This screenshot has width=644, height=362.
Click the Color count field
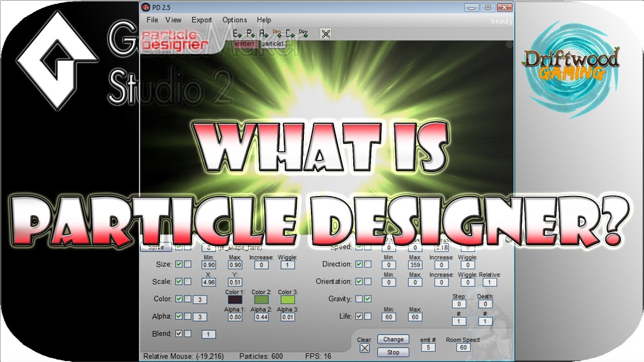tap(200, 300)
